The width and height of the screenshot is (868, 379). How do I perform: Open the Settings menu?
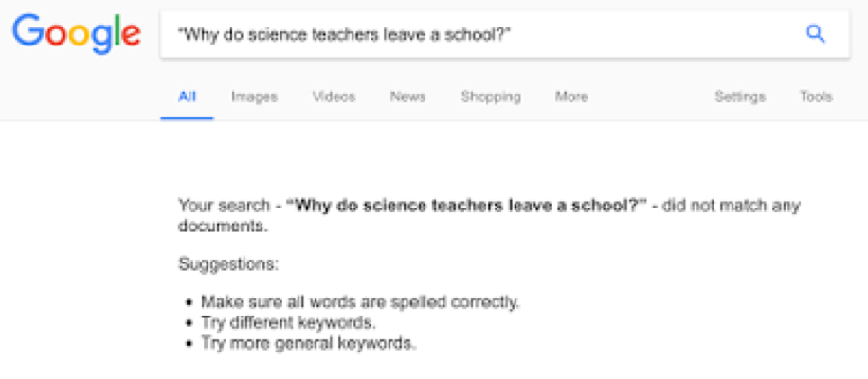point(740,98)
